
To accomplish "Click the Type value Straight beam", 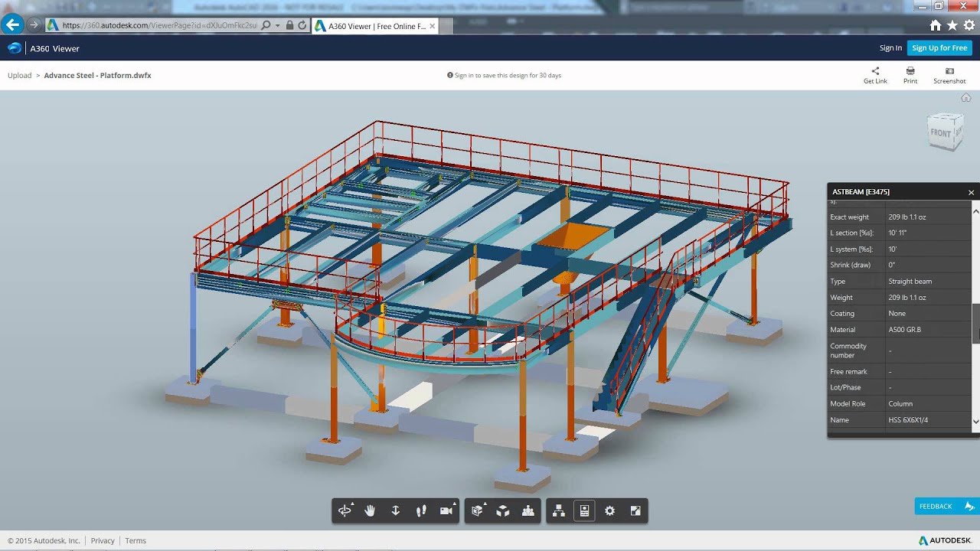I will [910, 282].
